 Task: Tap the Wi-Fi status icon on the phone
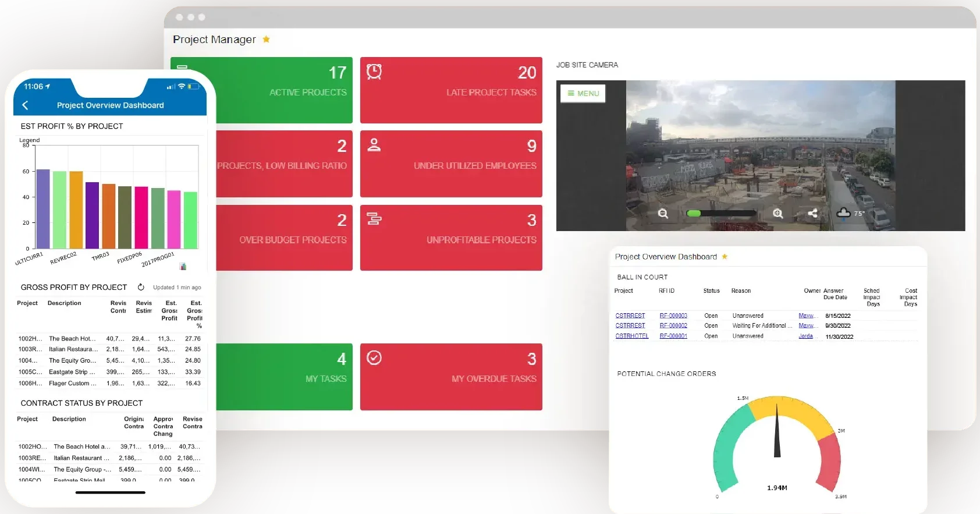(x=182, y=86)
